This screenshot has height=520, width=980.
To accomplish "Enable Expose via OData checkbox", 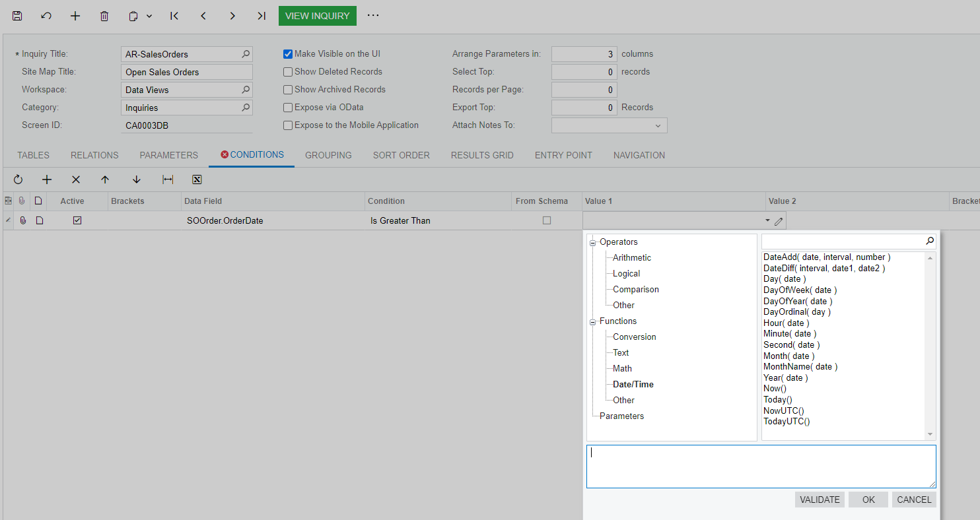I will 288,108.
